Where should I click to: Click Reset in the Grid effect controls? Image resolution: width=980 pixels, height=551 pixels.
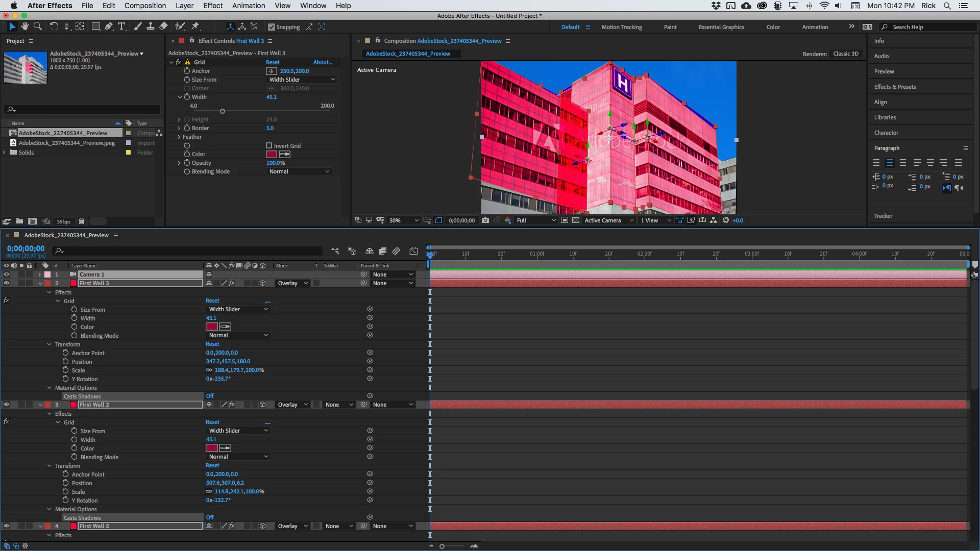coord(273,62)
